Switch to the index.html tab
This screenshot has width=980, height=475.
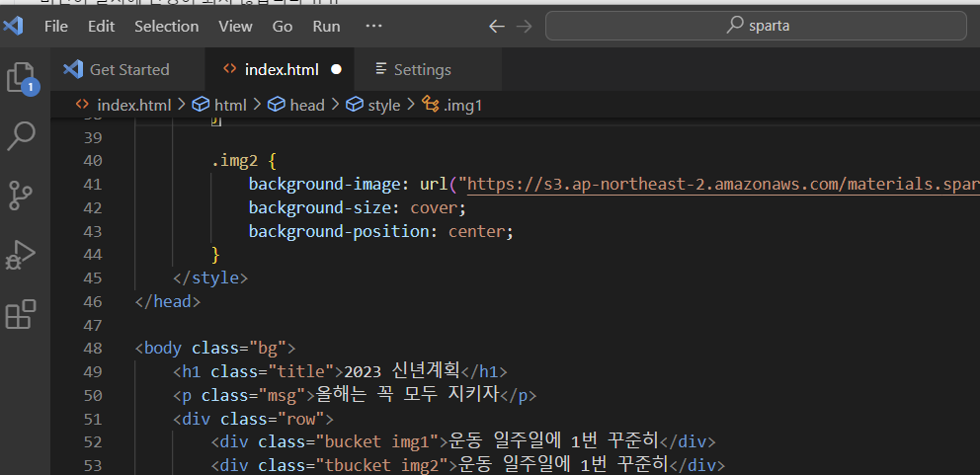pos(280,69)
